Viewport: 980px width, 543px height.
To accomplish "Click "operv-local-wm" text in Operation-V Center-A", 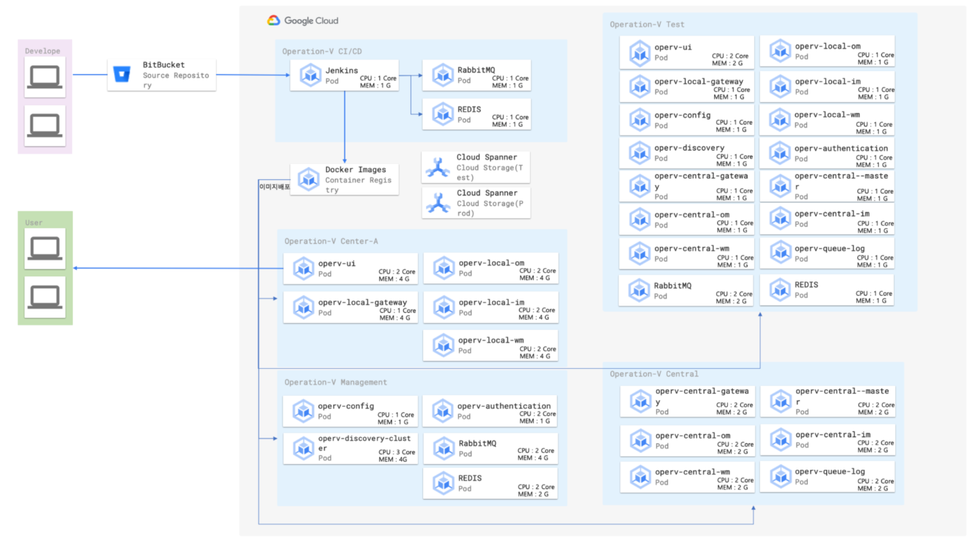I will (491, 340).
